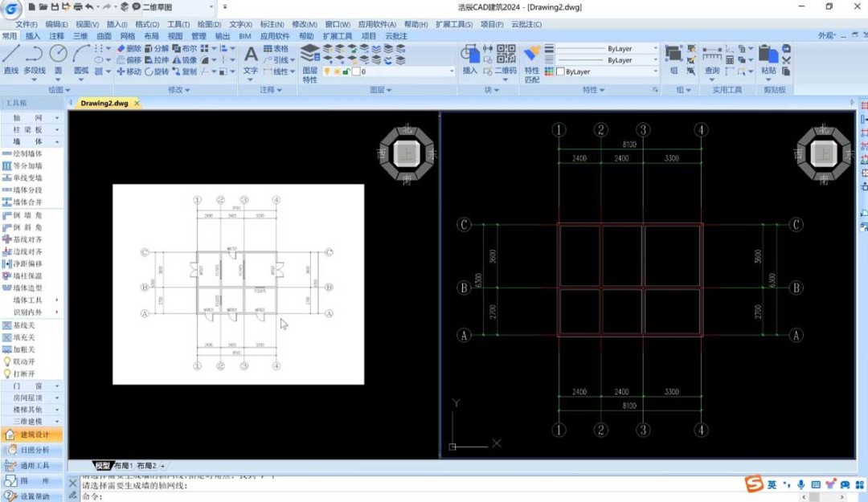Viewport: 868px width, 502px height.
Task: Click the 文字 text tool
Action: coord(251,59)
